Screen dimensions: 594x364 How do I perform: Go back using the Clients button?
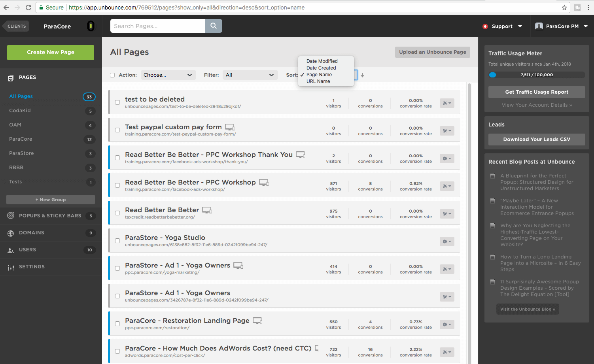pos(16,26)
